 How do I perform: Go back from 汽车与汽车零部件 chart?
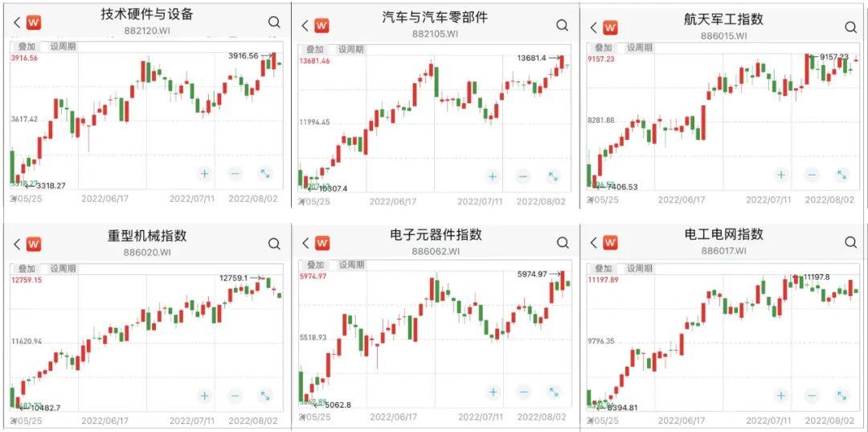(305, 26)
